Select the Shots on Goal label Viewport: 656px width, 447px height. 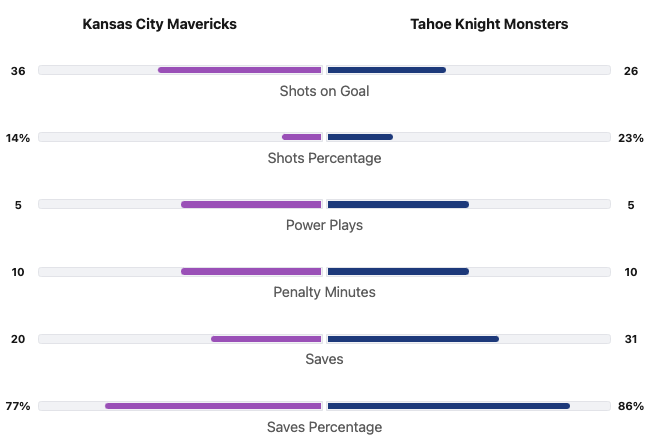pyautogui.click(x=324, y=91)
